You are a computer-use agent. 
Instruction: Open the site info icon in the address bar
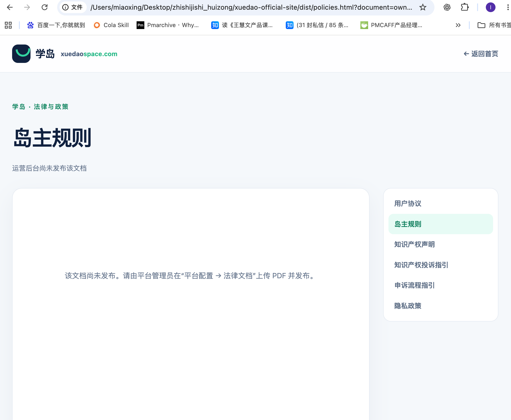coord(65,7)
